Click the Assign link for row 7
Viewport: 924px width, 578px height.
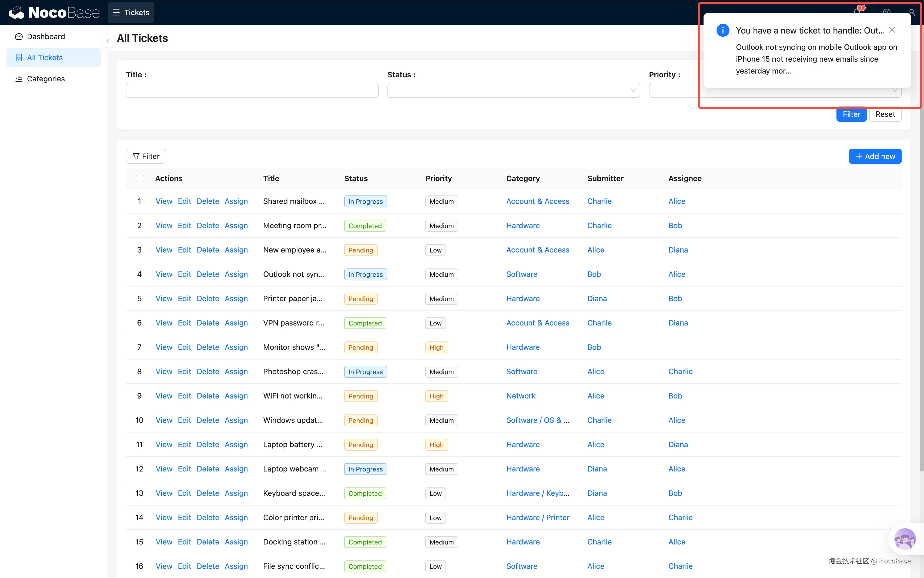[x=236, y=347]
